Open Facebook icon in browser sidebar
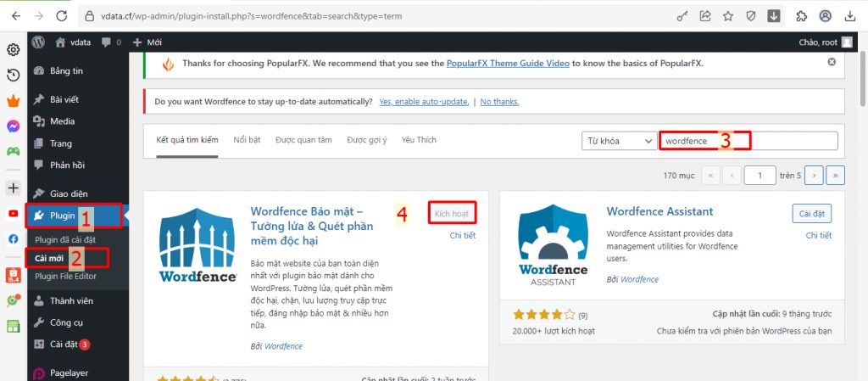The height and width of the screenshot is (381, 868). click(14, 238)
